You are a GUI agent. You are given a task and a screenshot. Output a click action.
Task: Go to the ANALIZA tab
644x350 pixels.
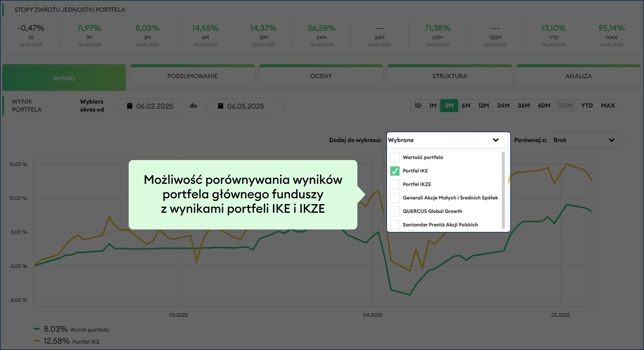(578, 76)
